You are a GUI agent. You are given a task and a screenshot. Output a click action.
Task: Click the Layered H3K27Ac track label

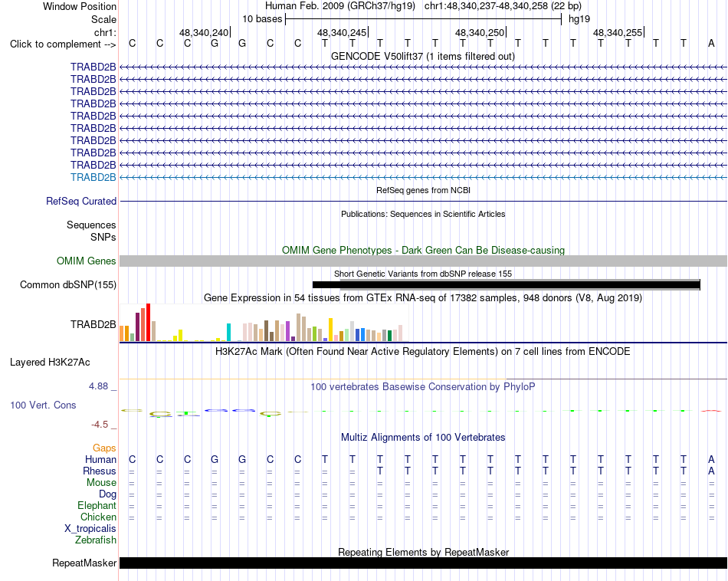click(x=50, y=363)
